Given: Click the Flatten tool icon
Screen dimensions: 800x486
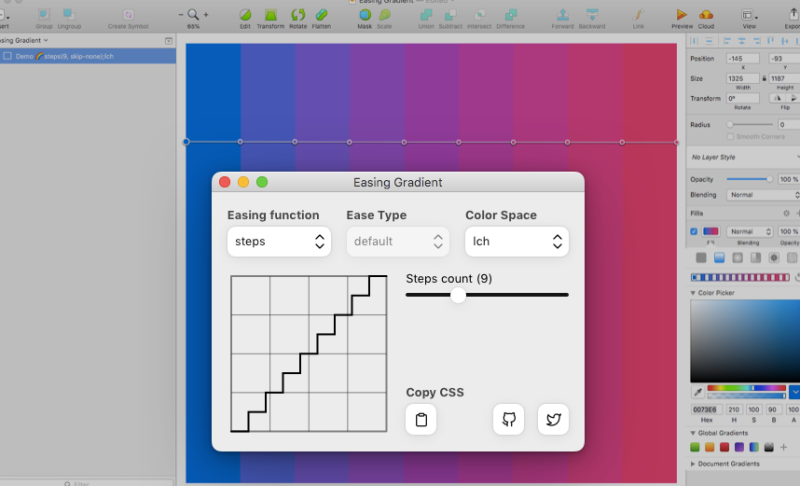Looking at the screenshot, I should [321, 15].
